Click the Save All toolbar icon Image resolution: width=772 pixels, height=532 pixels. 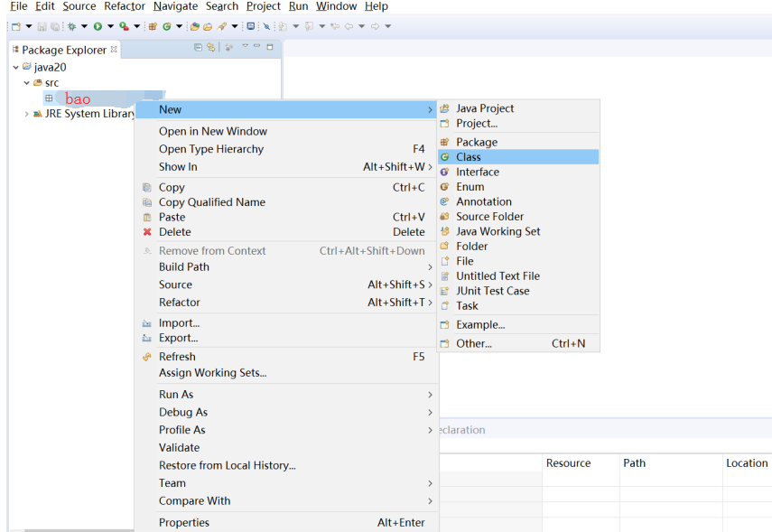click(x=55, y=26)
